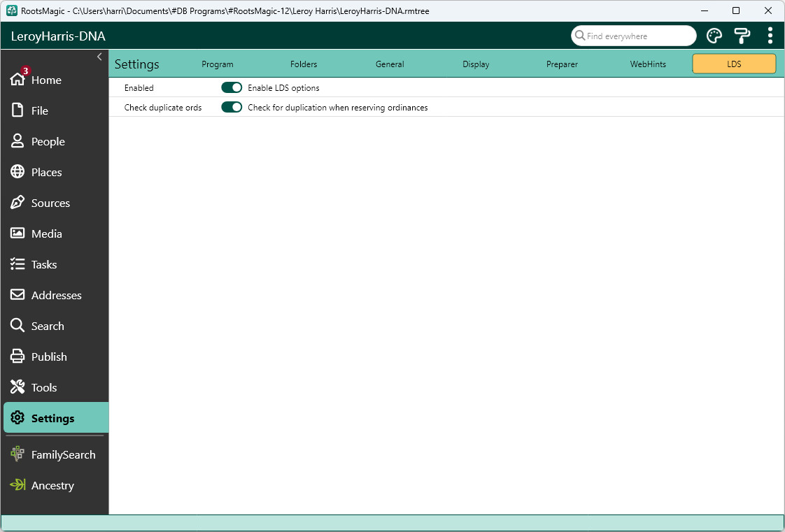Click the Search magnifier icon in sidebar
This screenshot has width=785, height=532.
click(17, 326)
